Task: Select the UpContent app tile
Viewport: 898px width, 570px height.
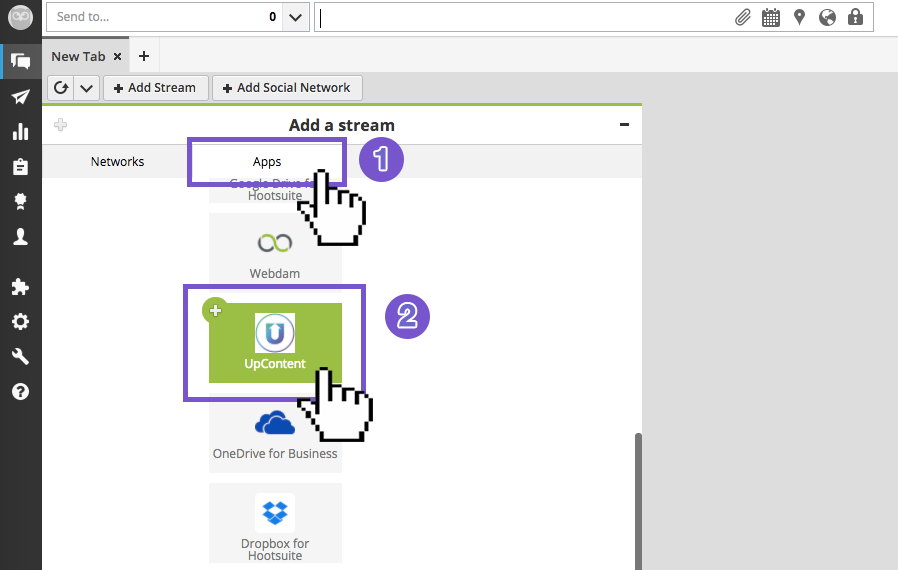Action: point(275,343)
